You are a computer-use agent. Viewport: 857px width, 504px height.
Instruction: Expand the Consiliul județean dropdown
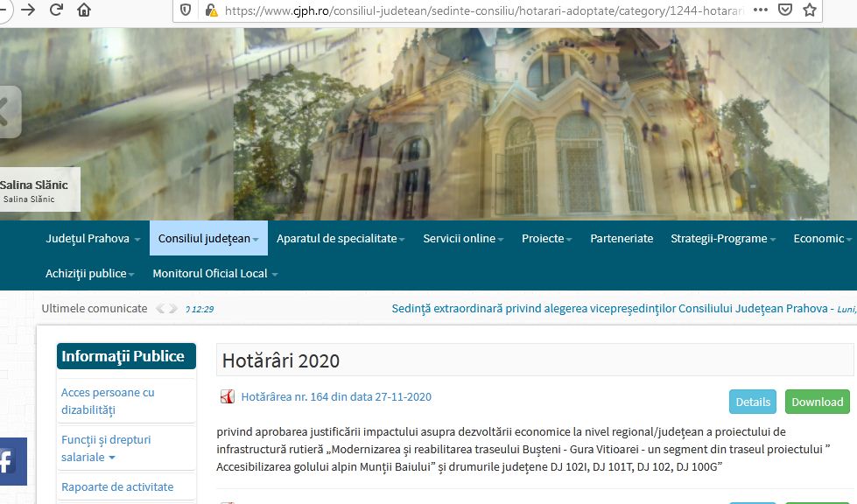tap(209, 239)
